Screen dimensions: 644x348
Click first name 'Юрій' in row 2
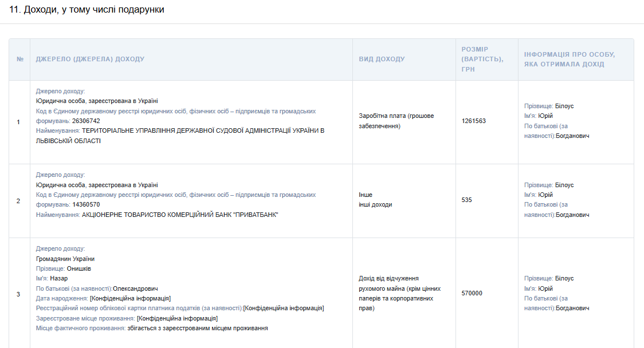click(x=545, y=195)
